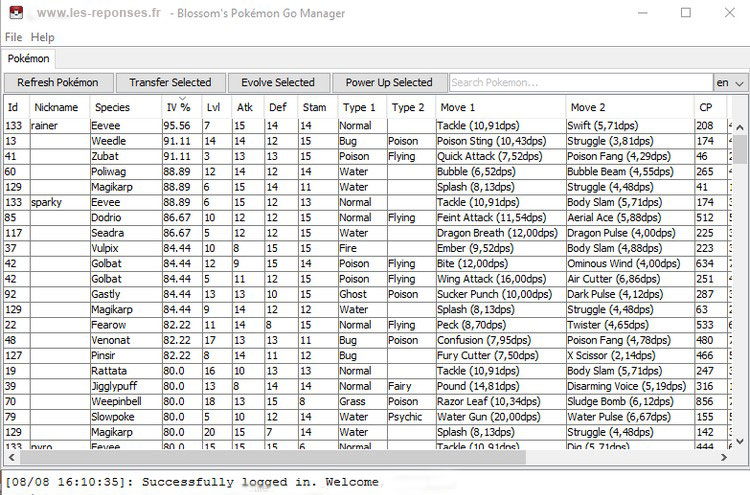Select the 'rainer' nickname cell
Image resolution: width=750 pixels, height=495 pixels.
(59, 126)
